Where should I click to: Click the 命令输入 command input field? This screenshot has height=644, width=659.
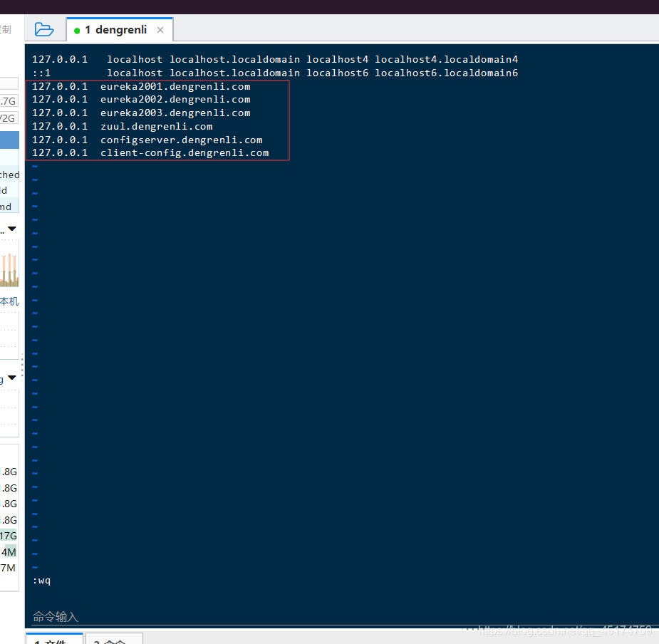pos(341,617)
